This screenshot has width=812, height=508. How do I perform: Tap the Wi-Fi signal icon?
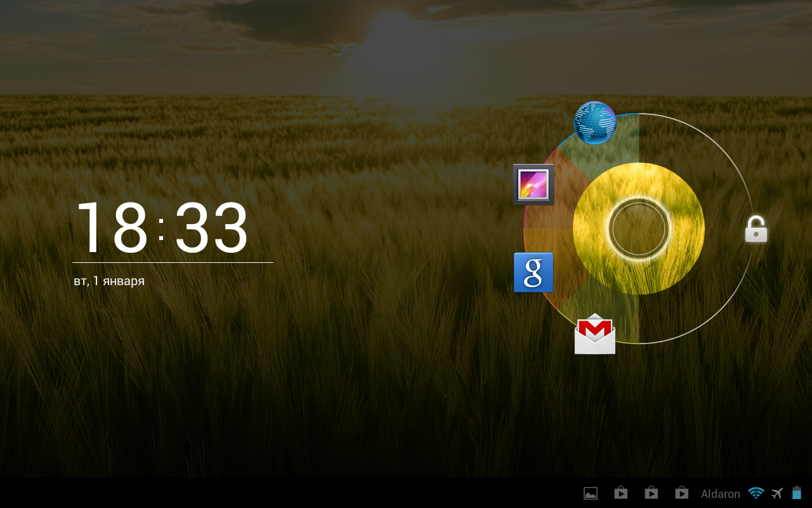[756, 493]
